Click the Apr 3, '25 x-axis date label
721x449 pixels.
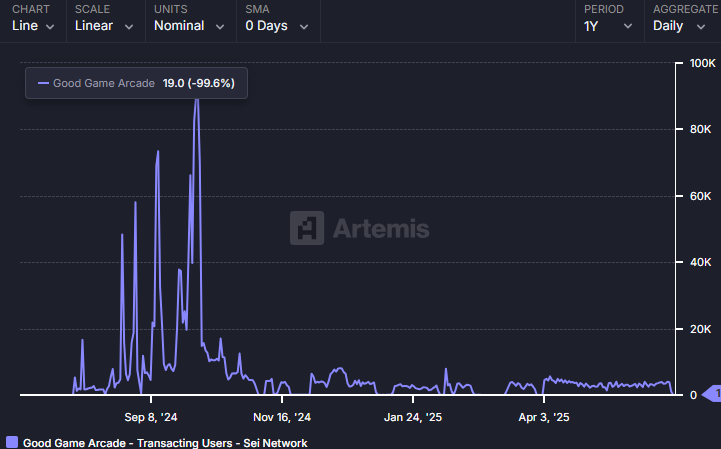544,417
